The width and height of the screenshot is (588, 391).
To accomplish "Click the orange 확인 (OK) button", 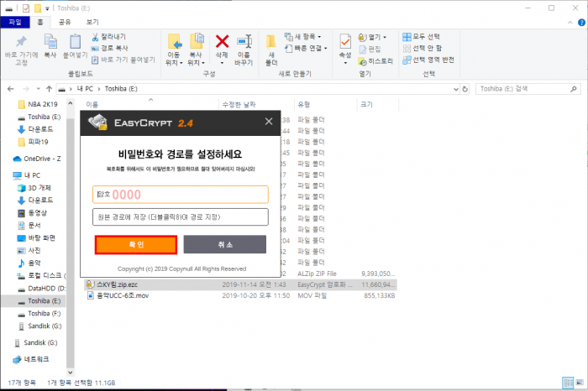I will click(x=136, y=244).
